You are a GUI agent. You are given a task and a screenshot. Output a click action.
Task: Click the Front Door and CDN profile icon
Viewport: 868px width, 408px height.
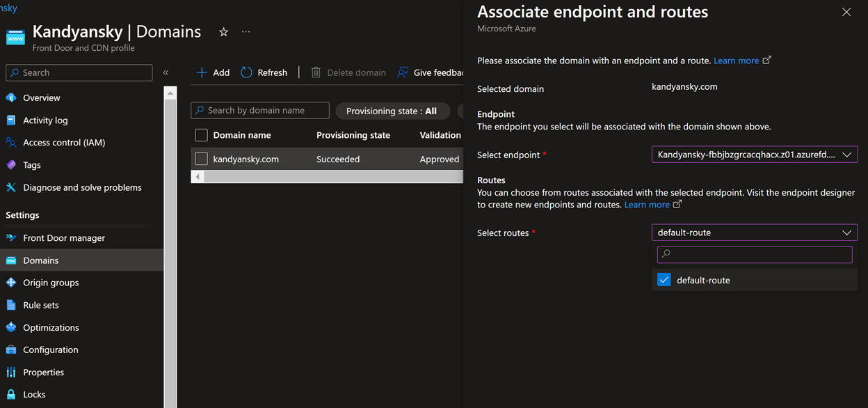coord(15,37)
